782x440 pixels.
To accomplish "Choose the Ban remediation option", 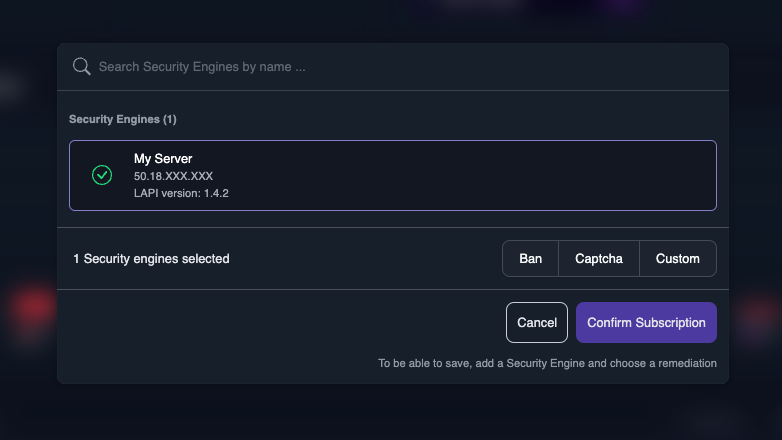I will [x=530, y=259].
